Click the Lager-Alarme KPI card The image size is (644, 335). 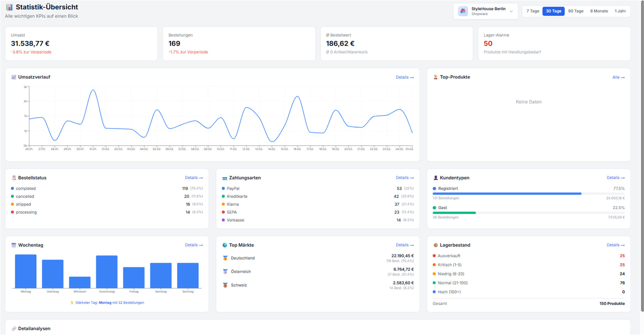coord(554,43)
